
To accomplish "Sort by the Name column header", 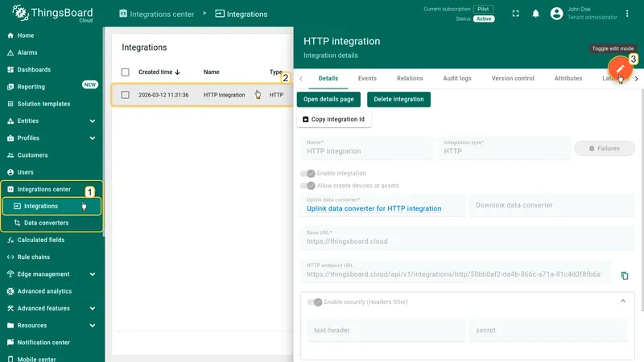I will click(212, 72).
